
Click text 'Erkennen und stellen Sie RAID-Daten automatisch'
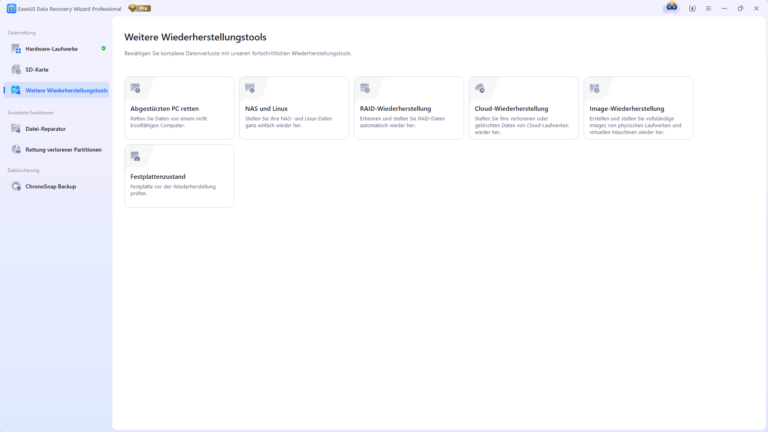[x=402, y=122]
